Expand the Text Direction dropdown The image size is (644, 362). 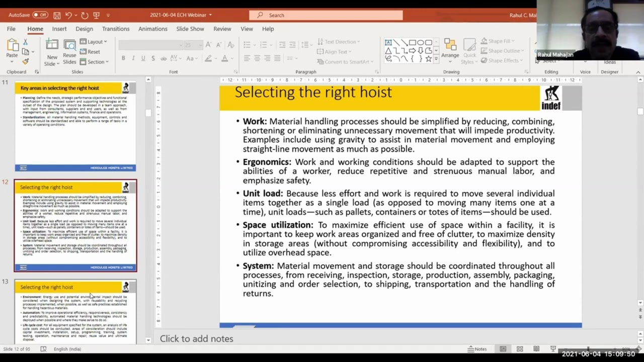(338, 42)
